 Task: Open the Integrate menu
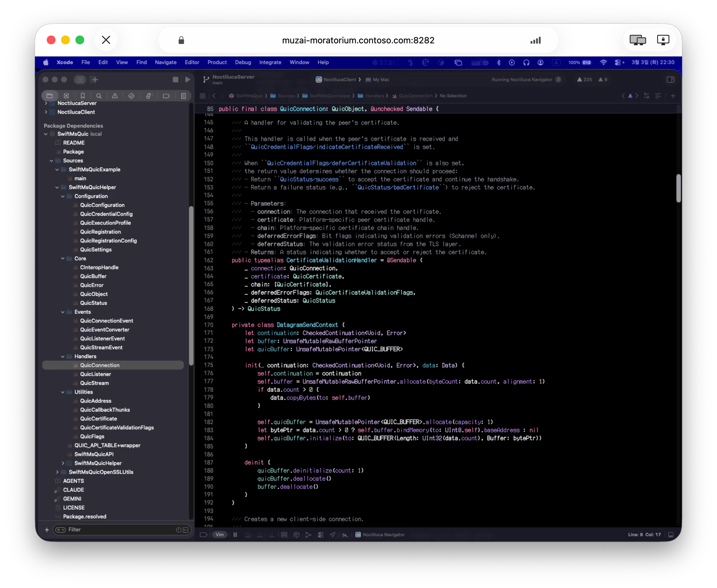[270, 62]
